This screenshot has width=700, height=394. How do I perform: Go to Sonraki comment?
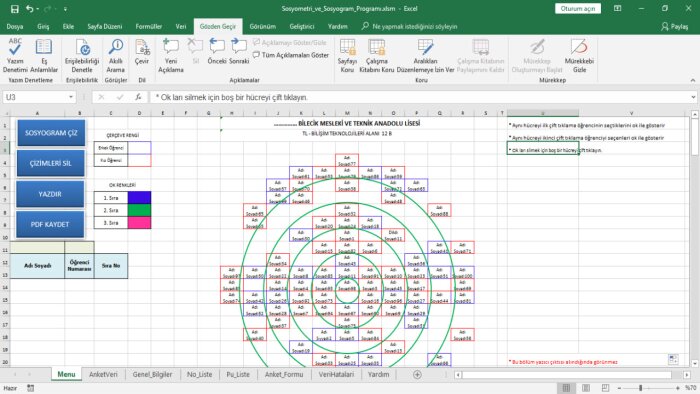click(239, 52)
